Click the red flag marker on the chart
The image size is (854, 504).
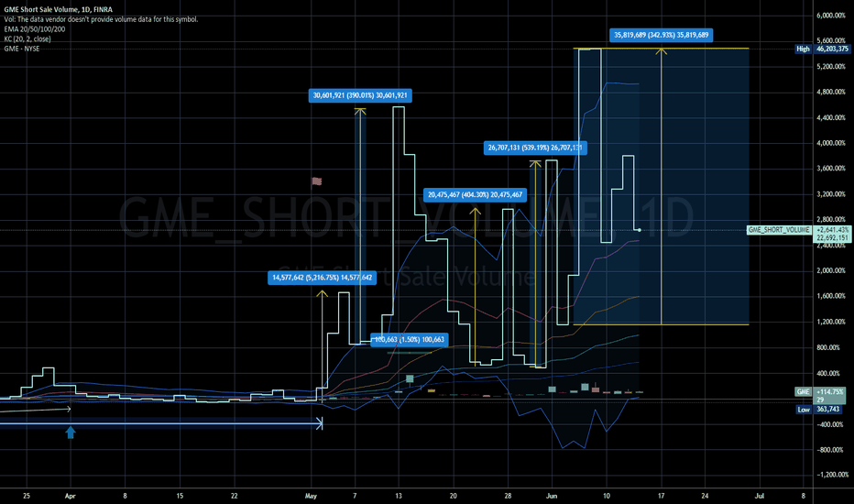click(x=316, y=181)
